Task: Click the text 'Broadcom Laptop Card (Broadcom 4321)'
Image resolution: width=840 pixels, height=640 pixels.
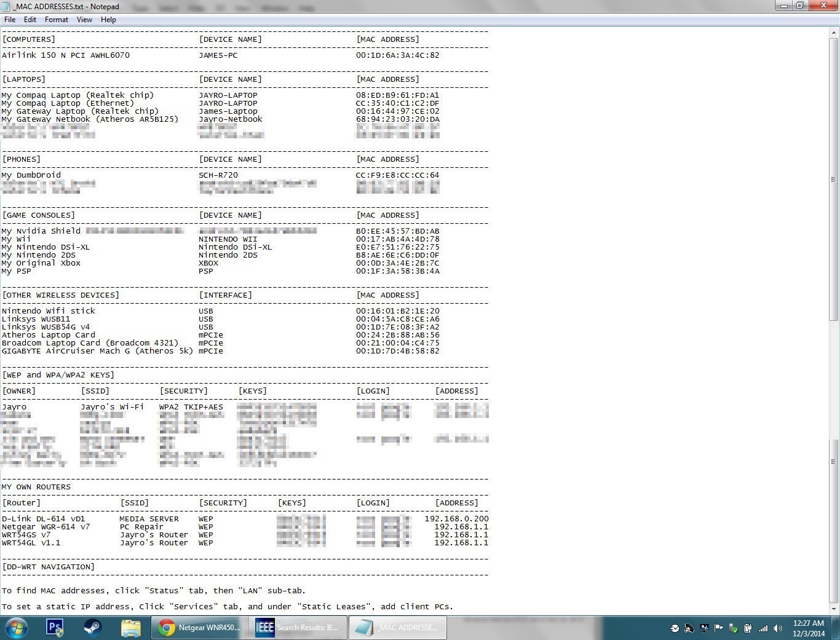Action: [x=90, y=343]
